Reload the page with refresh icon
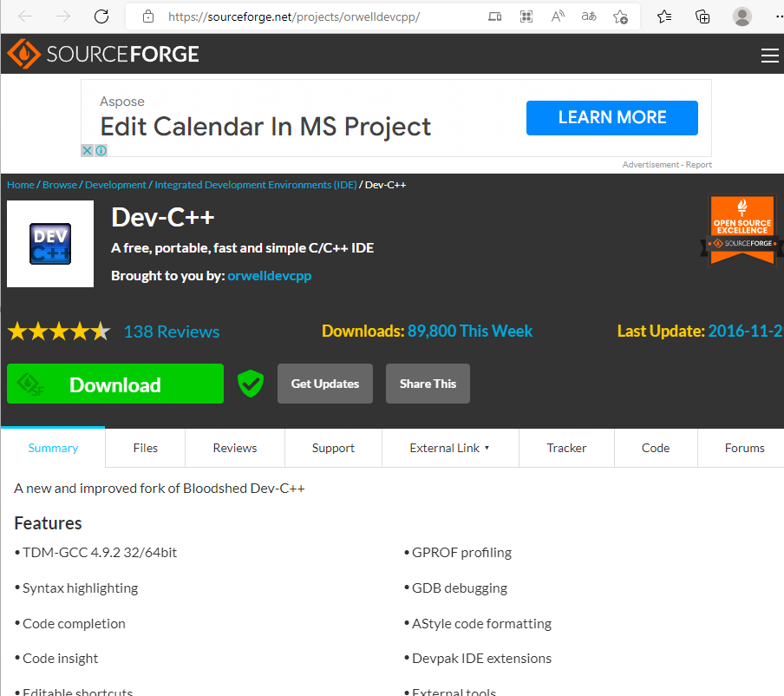This screenshot has width=784, height=696. point(101,16)
